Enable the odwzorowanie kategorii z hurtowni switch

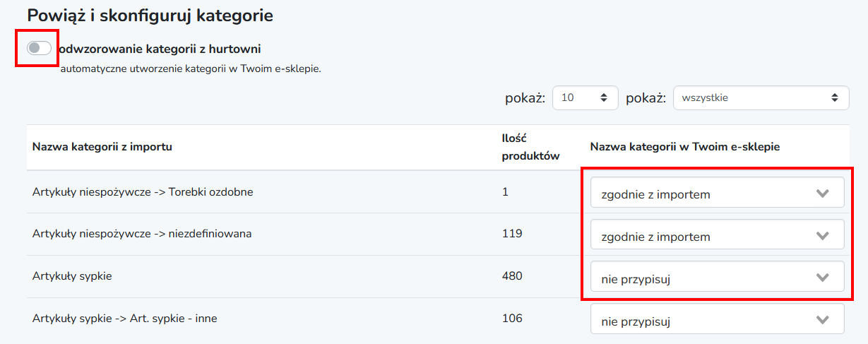[x=39, y=48]
